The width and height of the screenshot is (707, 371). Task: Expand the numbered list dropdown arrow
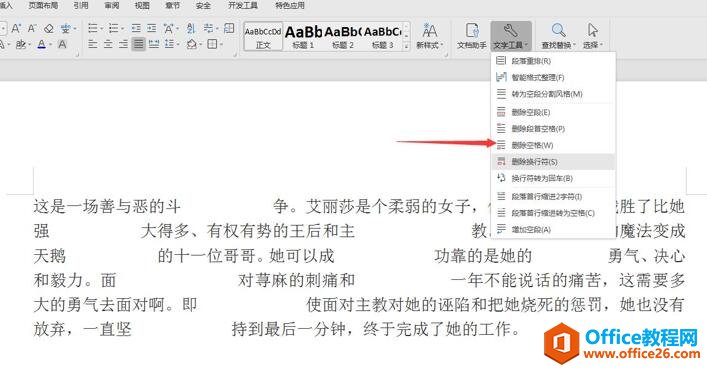(x=122, y=29)
